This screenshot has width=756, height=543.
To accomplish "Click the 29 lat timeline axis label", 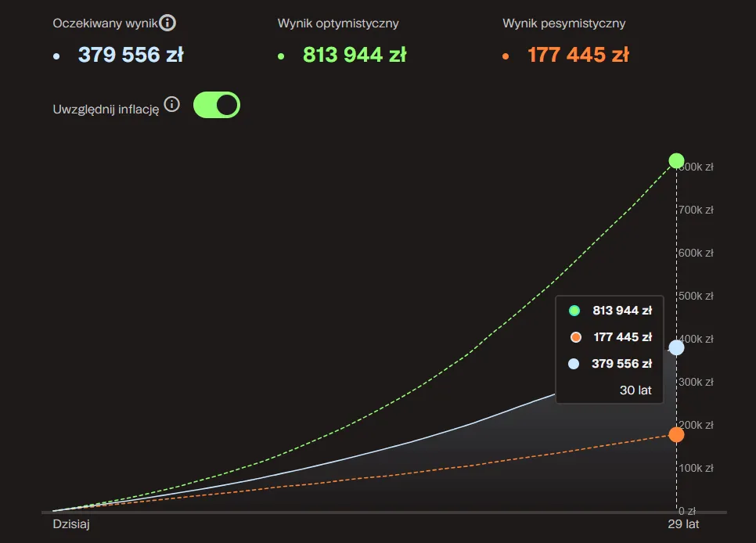I will point(683,524).
